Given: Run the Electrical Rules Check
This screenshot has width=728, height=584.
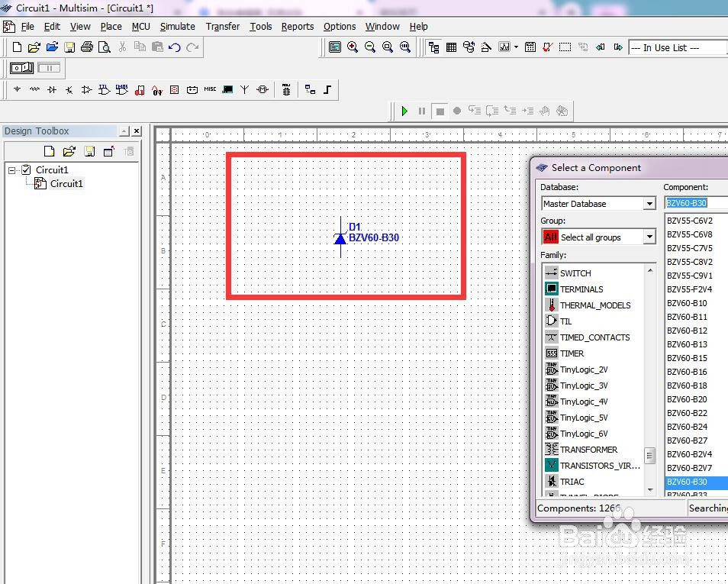Looking at the screenshot, I should coord(547,47).
